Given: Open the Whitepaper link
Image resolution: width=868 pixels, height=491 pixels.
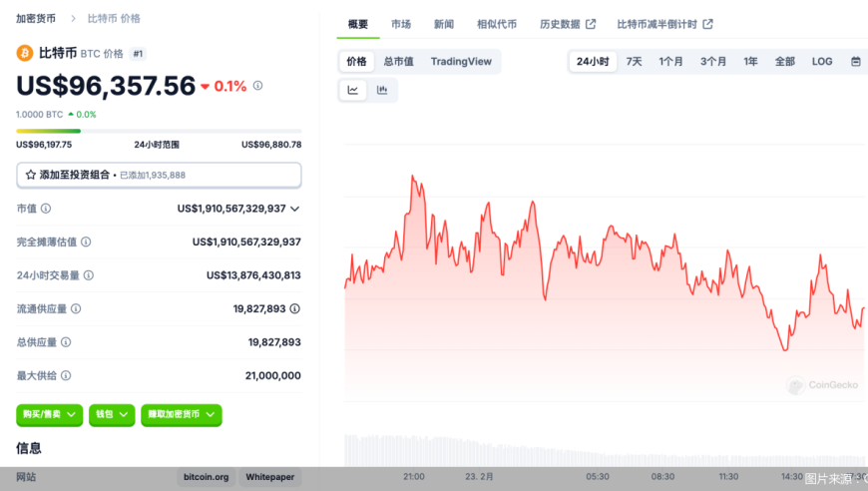Looking at the screenshot, I should pyautogui.click(x=270, y=477).
